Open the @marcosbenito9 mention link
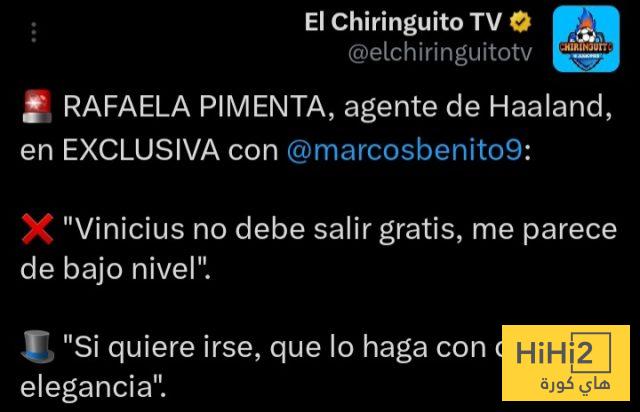 tap(404, 150)
